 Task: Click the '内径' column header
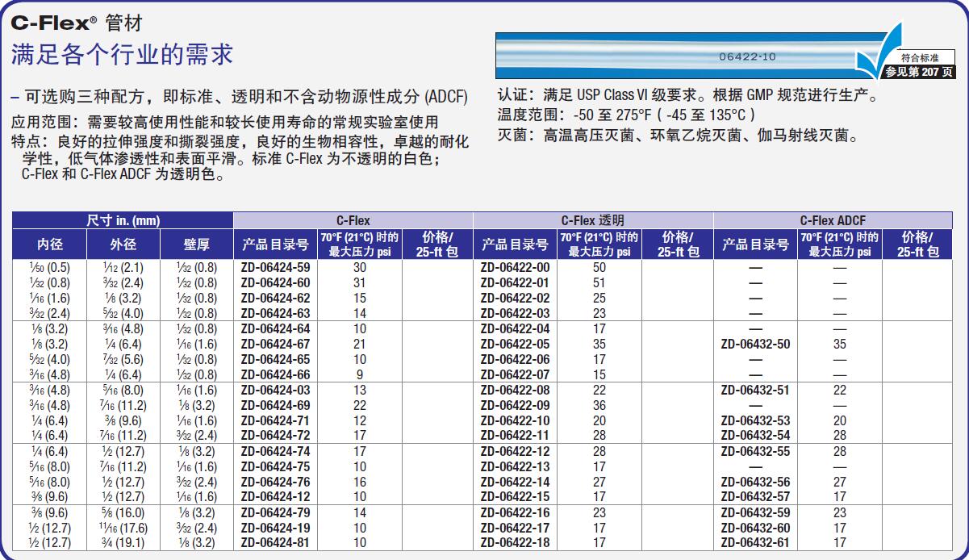[50, 244]
